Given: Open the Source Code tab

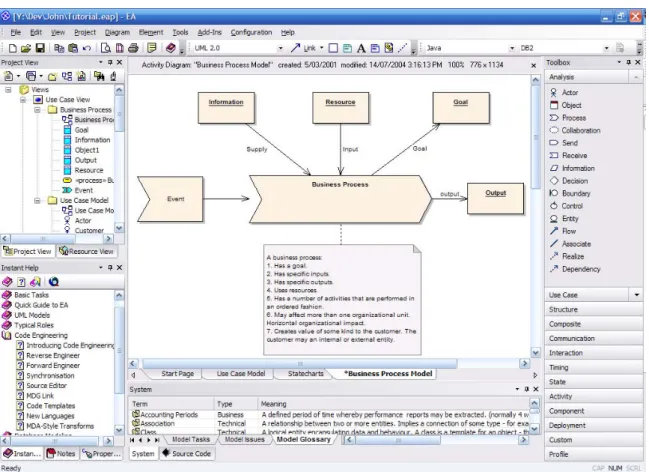Looking at the screenshot, I should click(x=186, y=454).
